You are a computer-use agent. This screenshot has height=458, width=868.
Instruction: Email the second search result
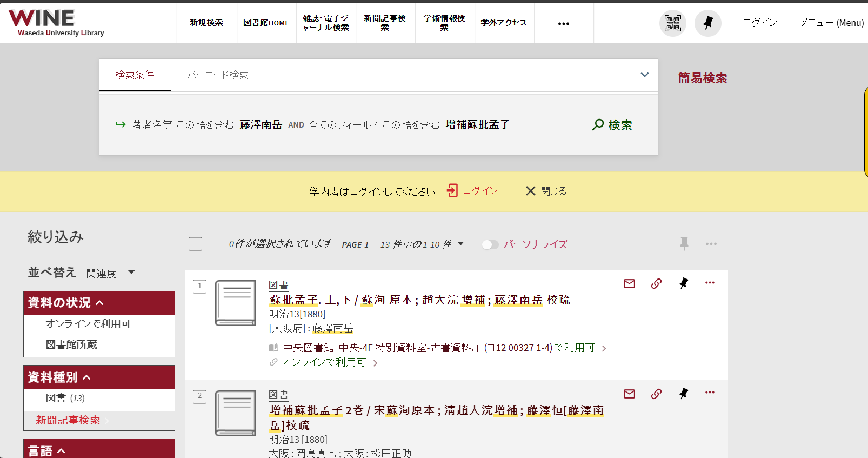click(629, 394)
